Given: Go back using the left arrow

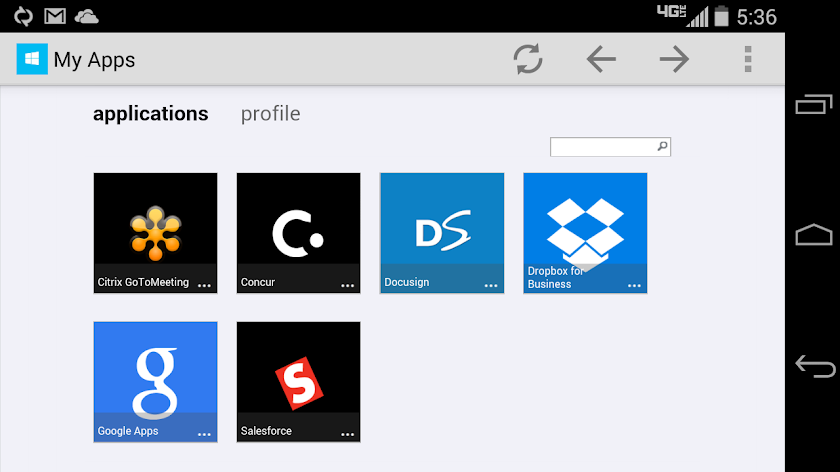Looking at the screenshot, I should (601, 59).
